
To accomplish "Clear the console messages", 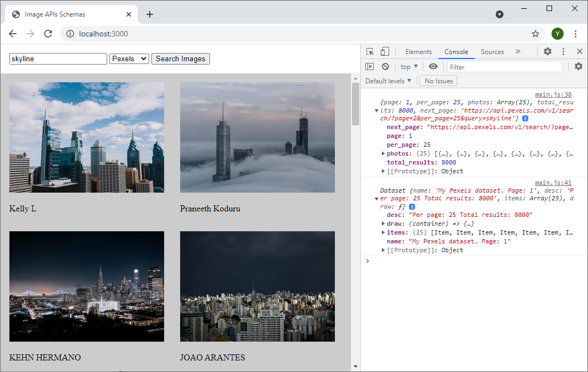I will [x=385, y=66].
